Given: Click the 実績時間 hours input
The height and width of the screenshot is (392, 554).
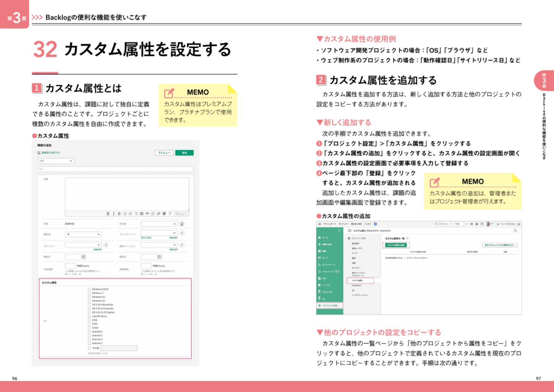Looking at the screenshot, I should 146,266.
